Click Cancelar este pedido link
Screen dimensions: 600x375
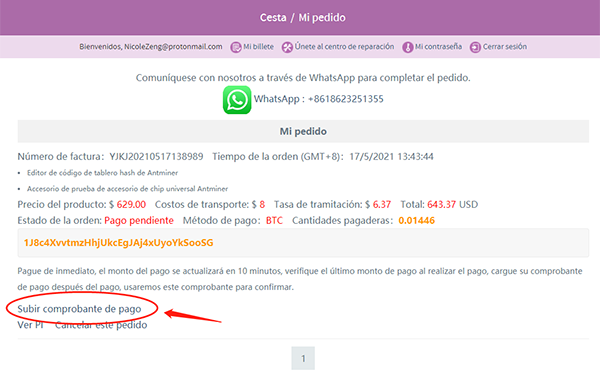(101, 325)
